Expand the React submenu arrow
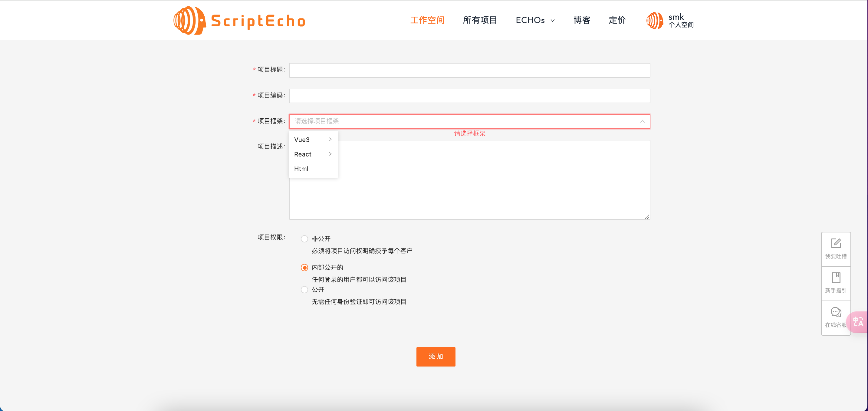868x411 pixels. click(x=330, y=154)
